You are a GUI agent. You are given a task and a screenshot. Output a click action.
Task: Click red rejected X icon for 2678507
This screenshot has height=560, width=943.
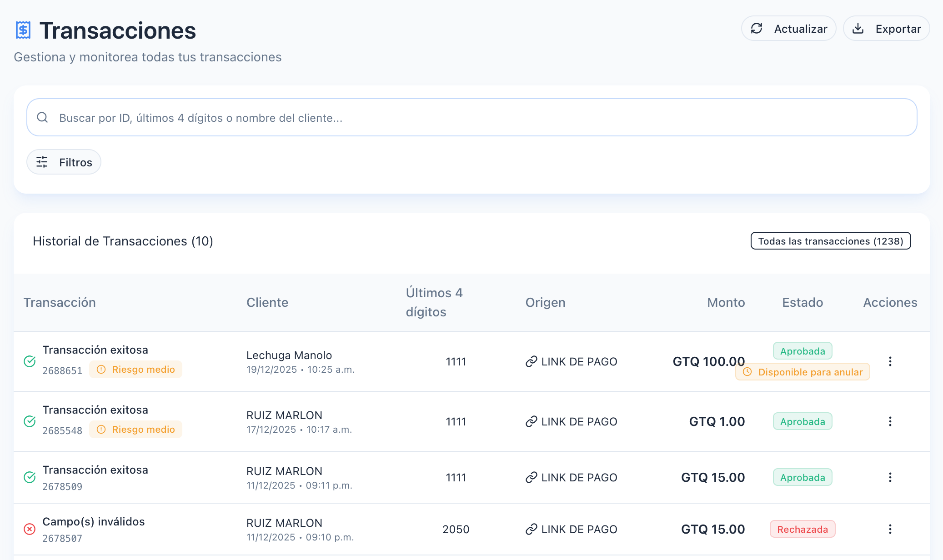(30, 529)
